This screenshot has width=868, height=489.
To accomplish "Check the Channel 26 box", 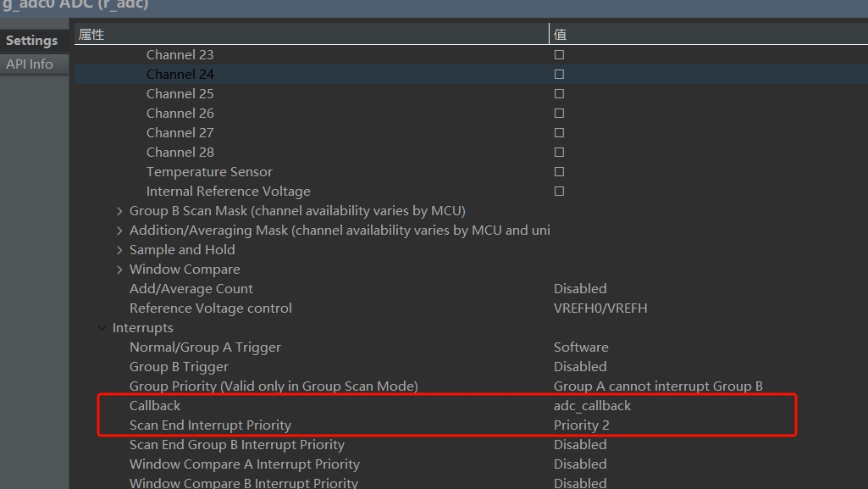I will coord(559,113).
